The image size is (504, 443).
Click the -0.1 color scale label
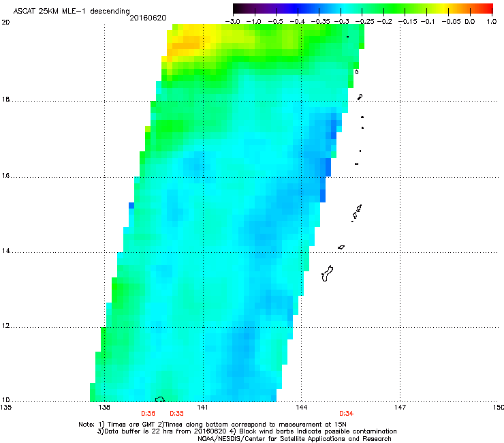(428, 22)
